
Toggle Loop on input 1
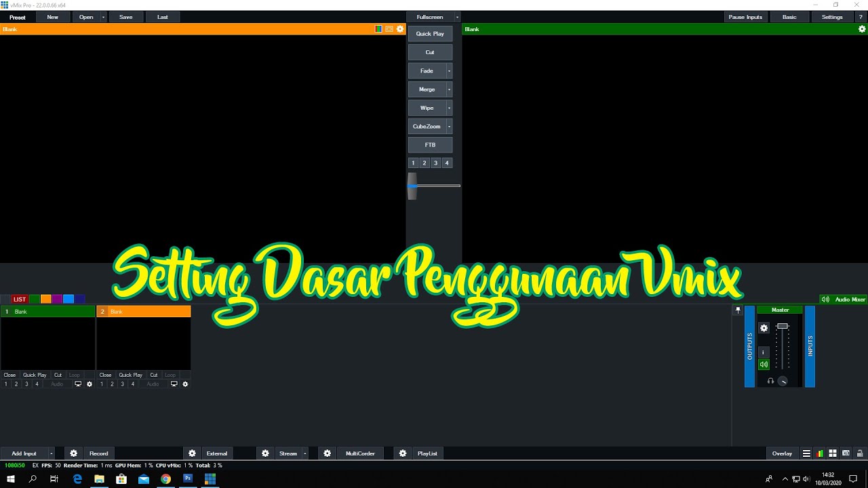[x=74, y=375]
